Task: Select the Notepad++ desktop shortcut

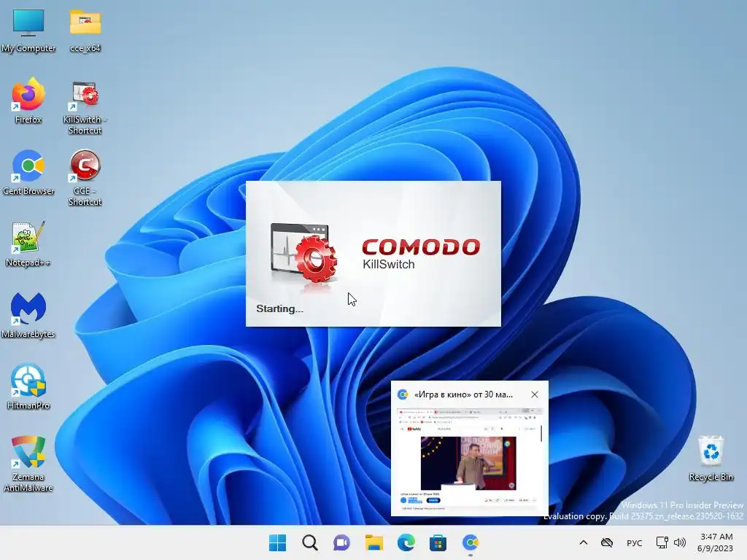Action: coord(28,244)
